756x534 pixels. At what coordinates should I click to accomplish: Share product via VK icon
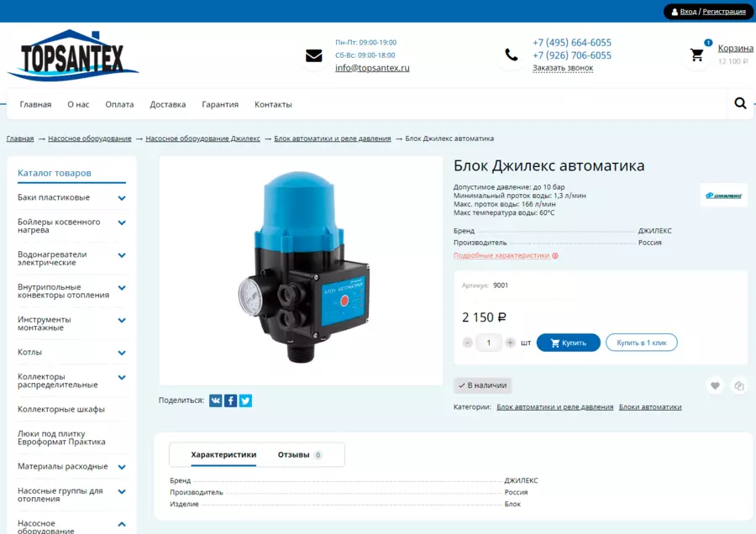(216, 400)
